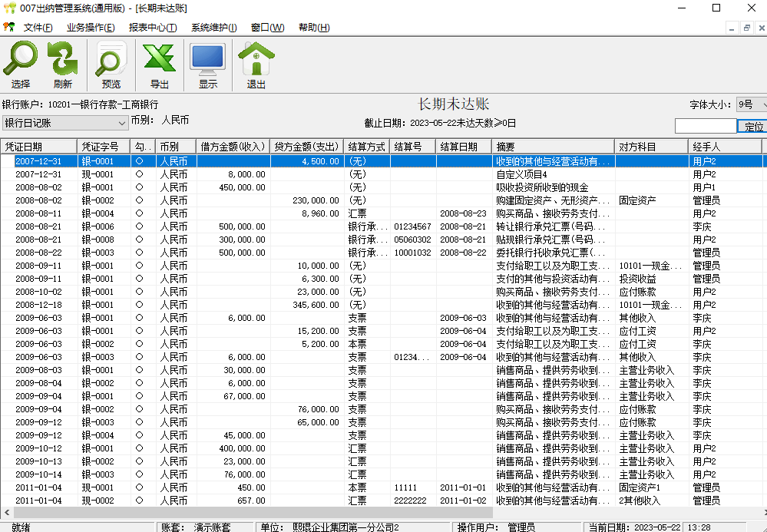Click the search field beside 定位
The height and width of the screenshot is (532, 767).
tap(705, 126)
